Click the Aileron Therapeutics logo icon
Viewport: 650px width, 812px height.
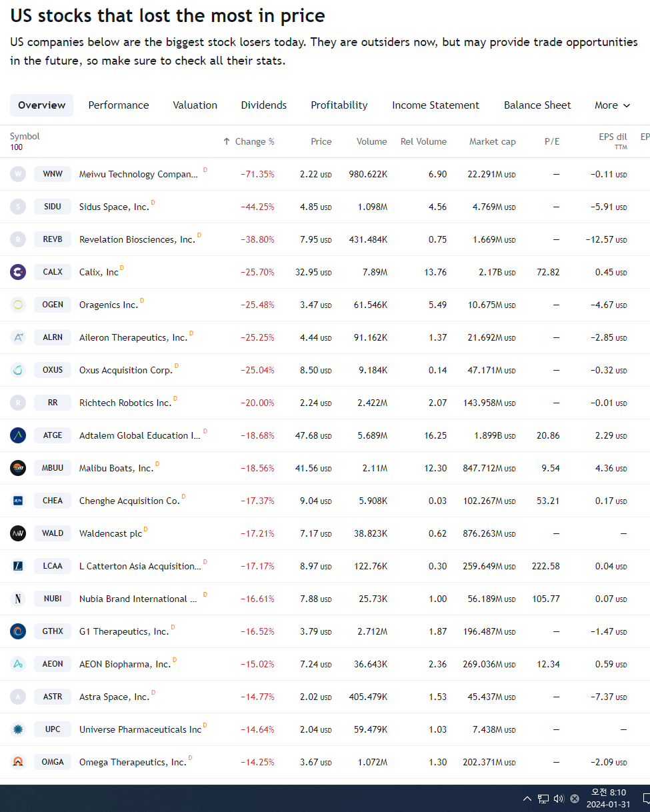[x=18, y=337]
